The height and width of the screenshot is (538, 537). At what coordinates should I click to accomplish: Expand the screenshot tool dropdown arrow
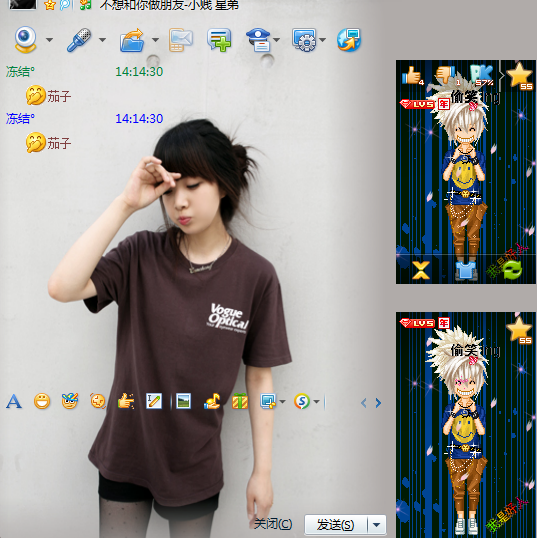[x=282, y=401]
